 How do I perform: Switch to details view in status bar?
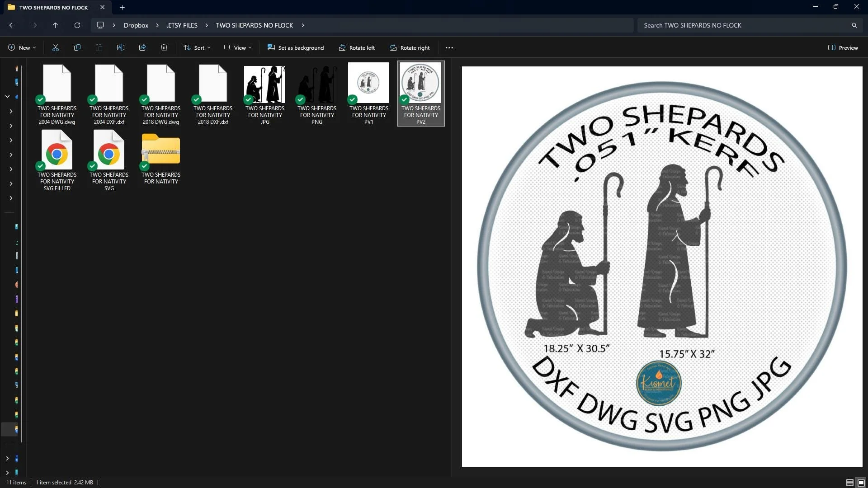[x=850, y=483]
